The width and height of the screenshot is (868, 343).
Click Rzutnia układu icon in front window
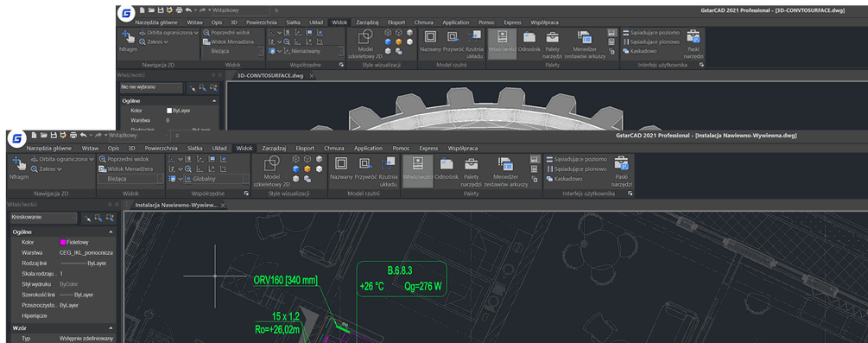388,171
